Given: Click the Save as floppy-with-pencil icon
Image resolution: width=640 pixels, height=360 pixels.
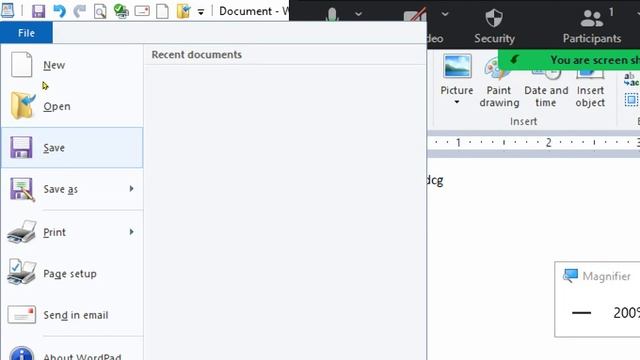Looking at the screenshot, I should coord(22,189).
